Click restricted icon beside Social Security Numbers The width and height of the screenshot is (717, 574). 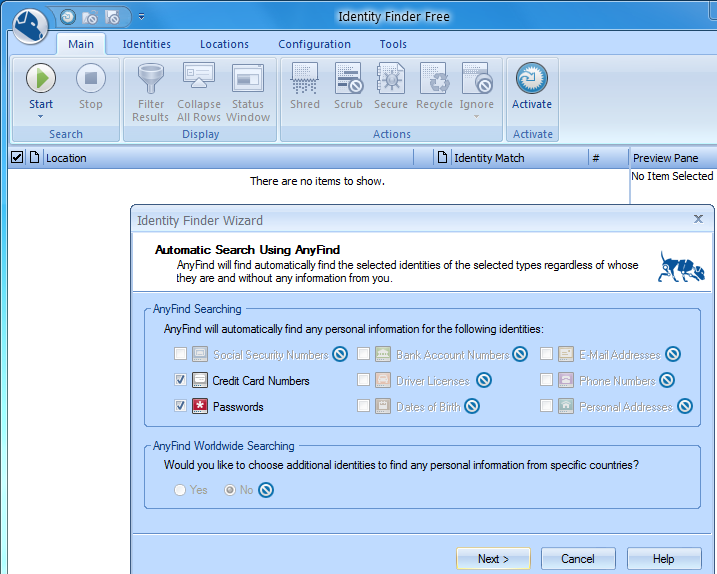click(340, 354)
